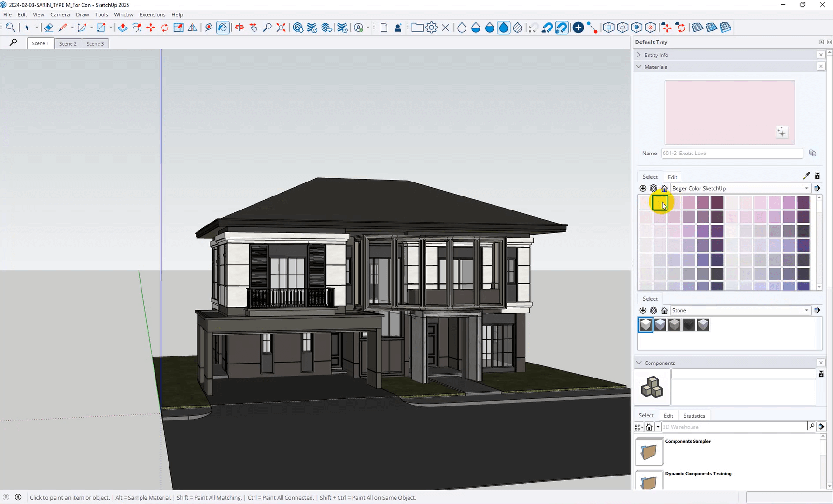The image size is (833, 504).
Task: Toggle the highlighted filled water-drop toolbar button
Action: [504, 28]
